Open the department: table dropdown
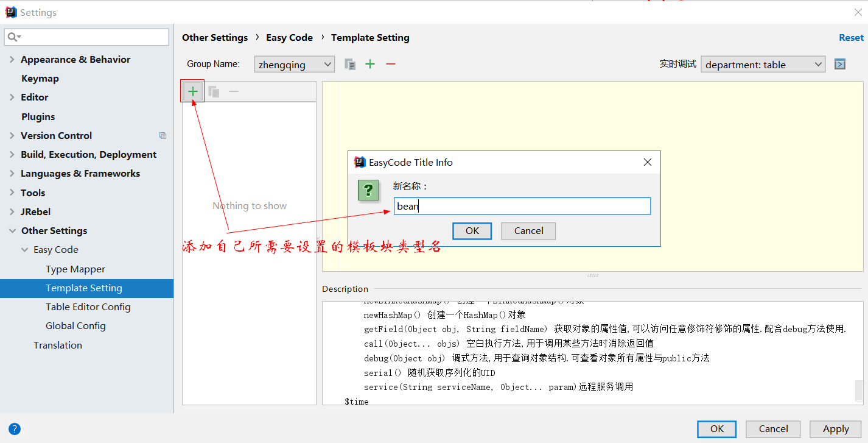The width and height of the screenshot is (868, 443). click(763, 65)
